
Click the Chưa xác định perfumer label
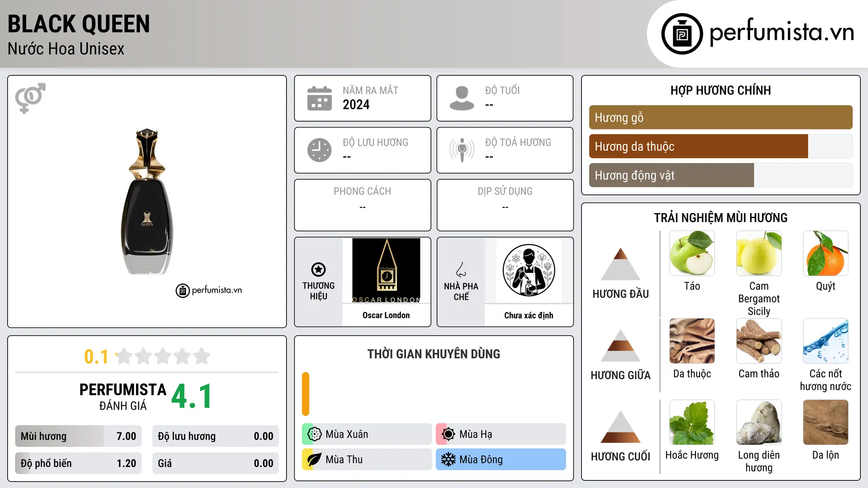point(529,315)
